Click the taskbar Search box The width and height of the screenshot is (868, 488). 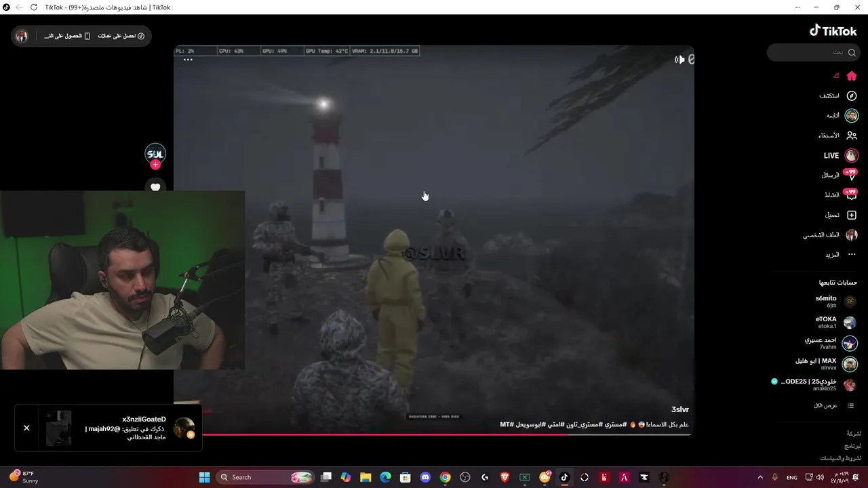tap(266, 477)
